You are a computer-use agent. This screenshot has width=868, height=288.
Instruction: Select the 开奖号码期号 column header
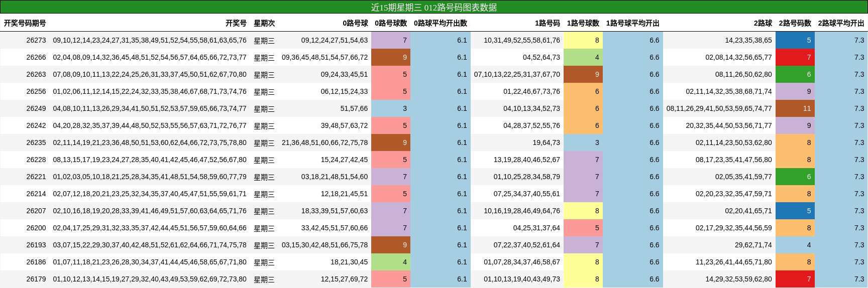click(x=25, y=23)
